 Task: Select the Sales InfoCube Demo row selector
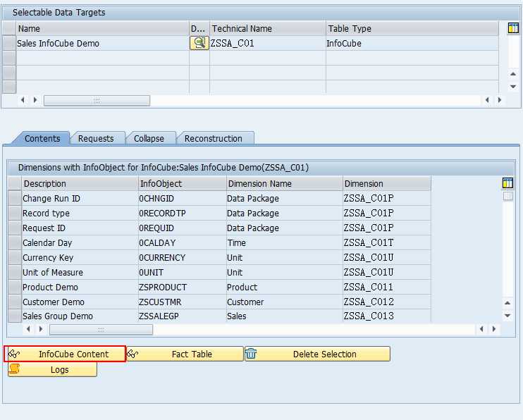coord(9,44)
